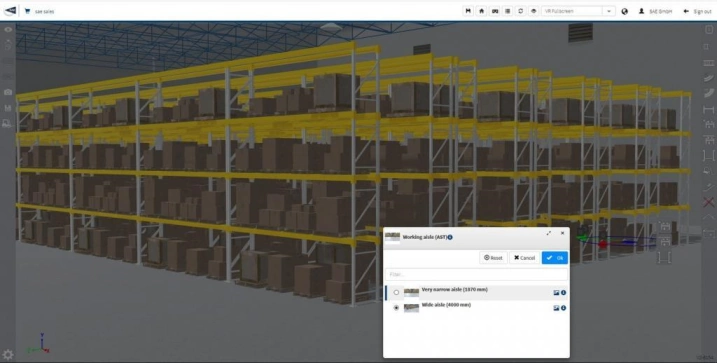
Task: Close the Working aisle dialog with X
Action: click(562, 233)
